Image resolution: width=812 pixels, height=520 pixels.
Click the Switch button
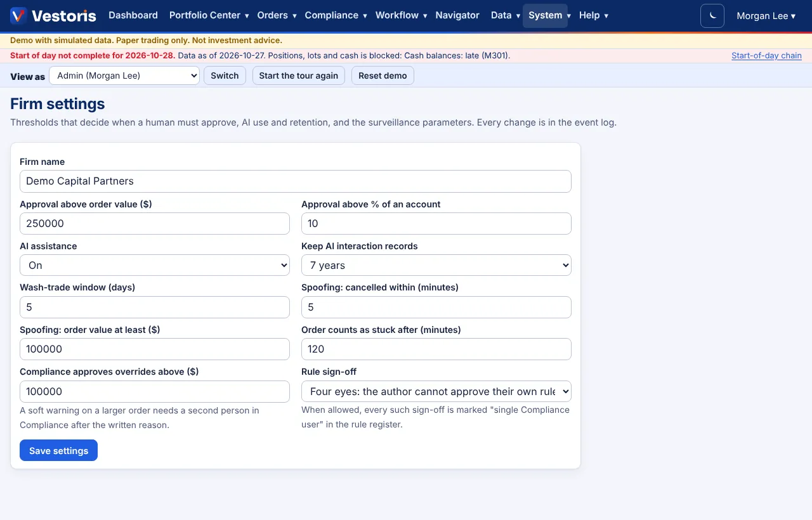(x=225, y=75)
